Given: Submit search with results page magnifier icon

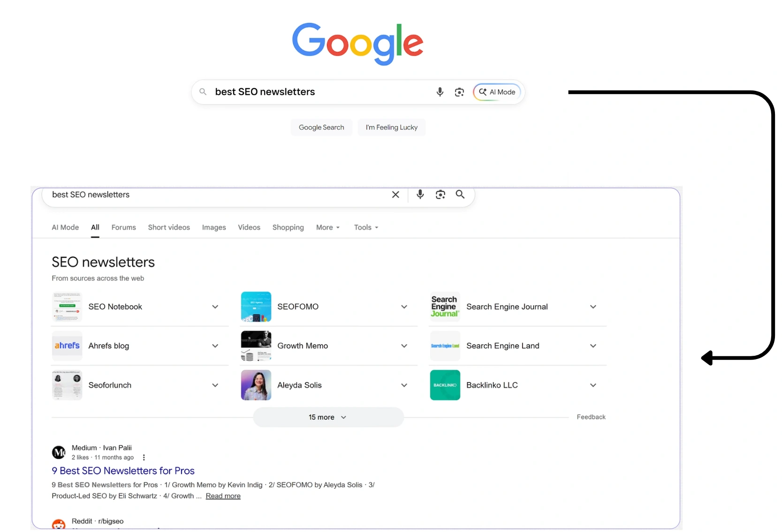Looking at the screenshot, I should [x=460, y=195].
